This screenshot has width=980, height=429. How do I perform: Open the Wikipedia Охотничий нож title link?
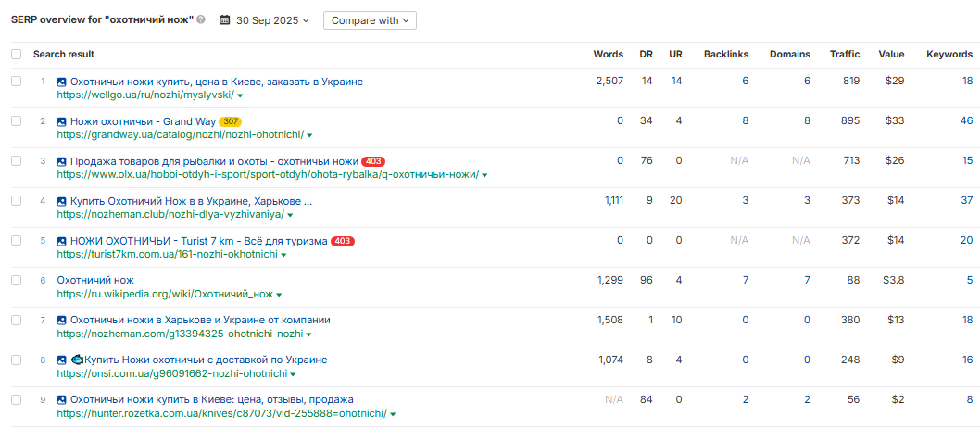[x=95, y=280]
